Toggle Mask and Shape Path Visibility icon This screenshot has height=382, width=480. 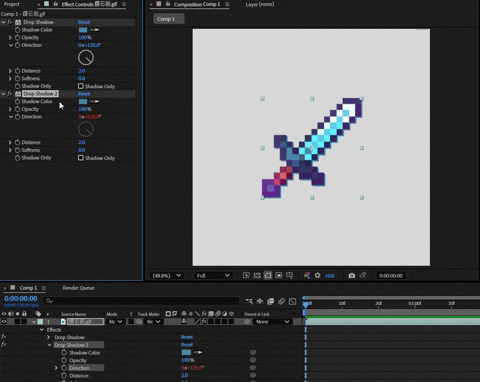(x=268, y=275)
